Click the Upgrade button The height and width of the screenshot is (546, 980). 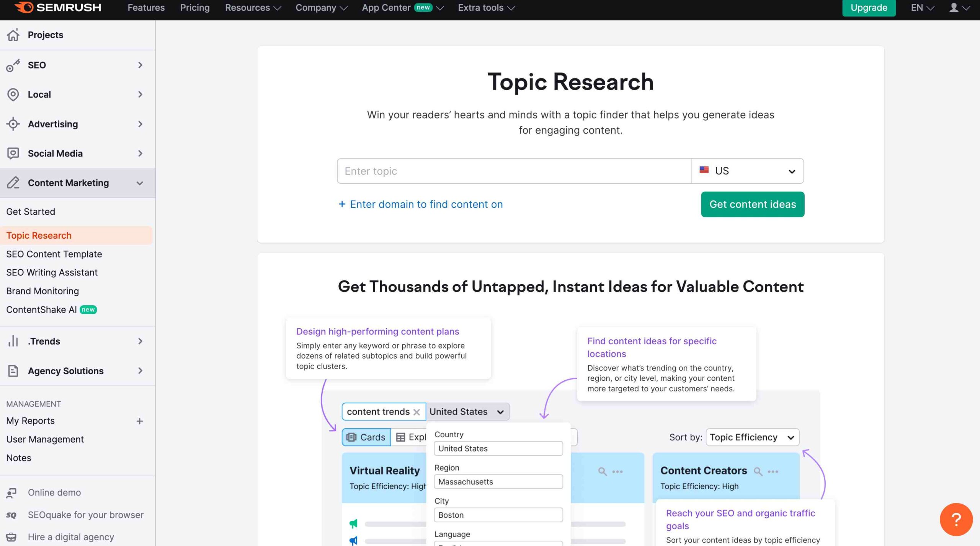coord(869,8)
